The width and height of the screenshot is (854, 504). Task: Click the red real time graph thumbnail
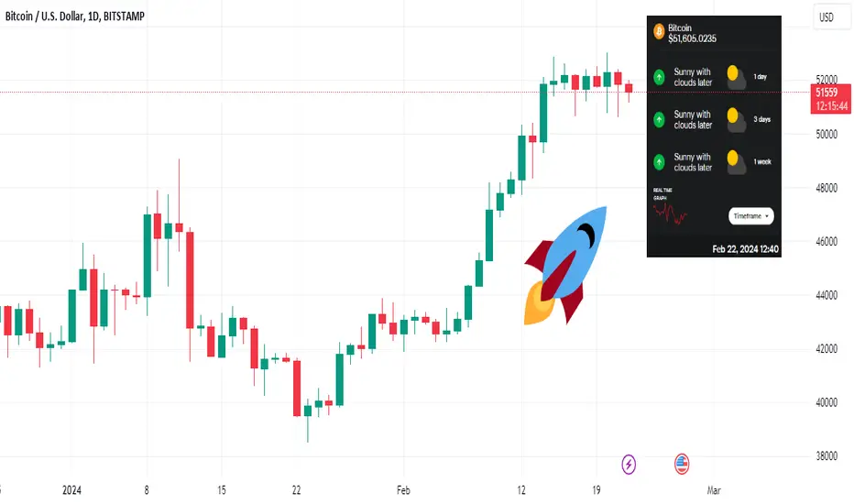tap(670, 214)
